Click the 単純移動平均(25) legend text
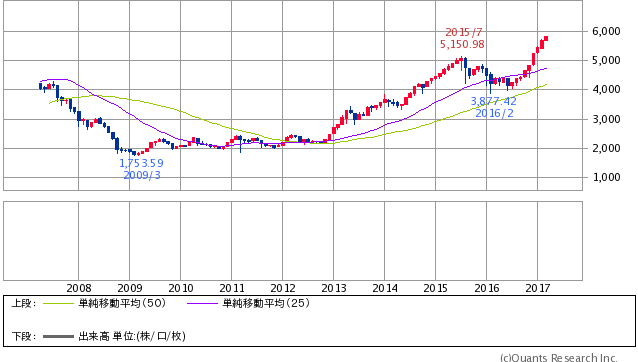 (266, 303)
